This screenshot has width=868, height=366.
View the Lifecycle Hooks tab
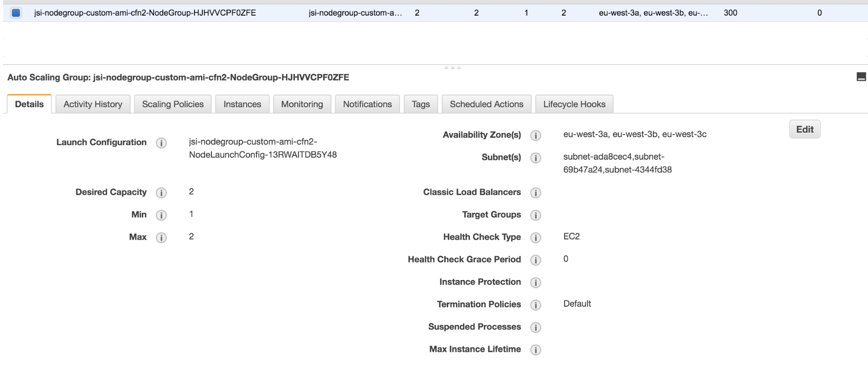point(574,105)
